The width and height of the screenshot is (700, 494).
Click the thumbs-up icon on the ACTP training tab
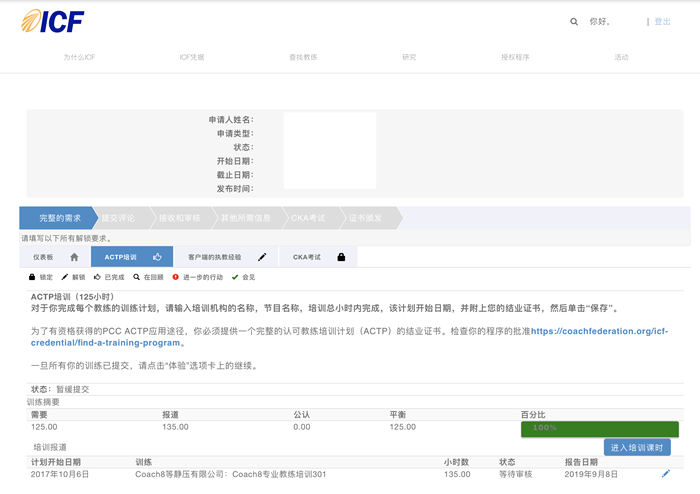tap(157, 257)
